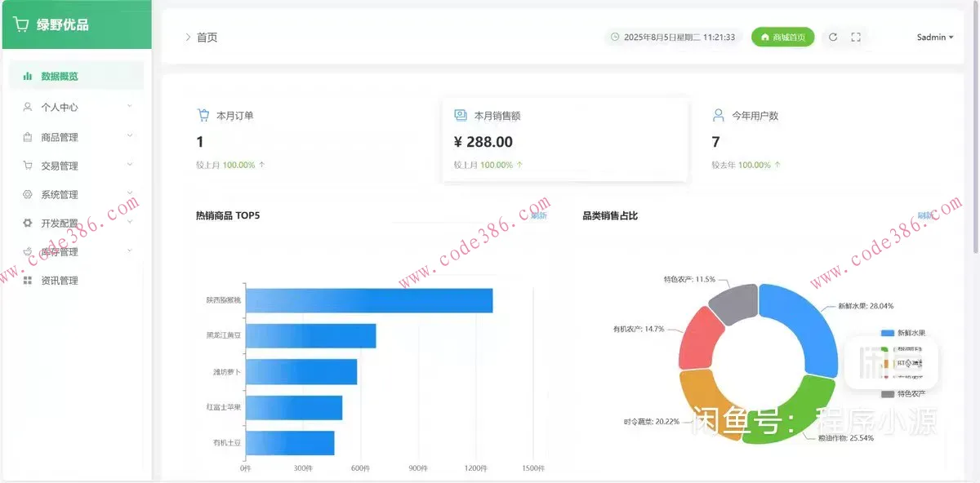Click the 今年用户数 user icon
Screen dimensions: 980x483
tap(719, 115)
